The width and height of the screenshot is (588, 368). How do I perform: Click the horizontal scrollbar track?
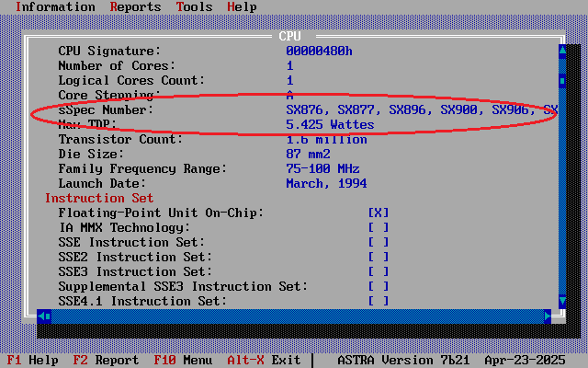pyautogui.click(x=298, y=316)
